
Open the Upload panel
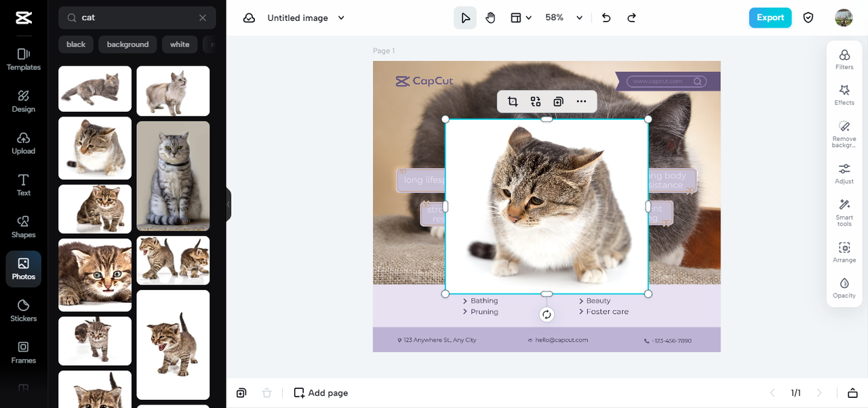point(24,143)
